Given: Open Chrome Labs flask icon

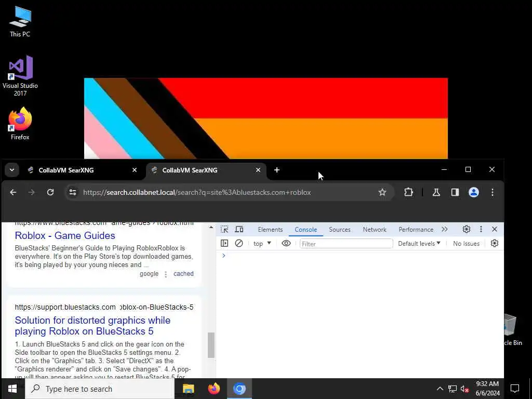Looking at the screenshot, I should (436, 192).
